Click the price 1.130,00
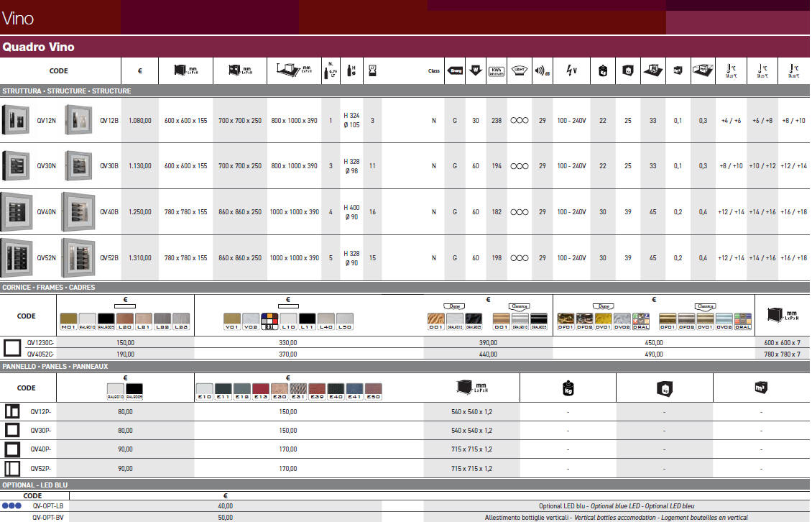 tap(140, 166)
